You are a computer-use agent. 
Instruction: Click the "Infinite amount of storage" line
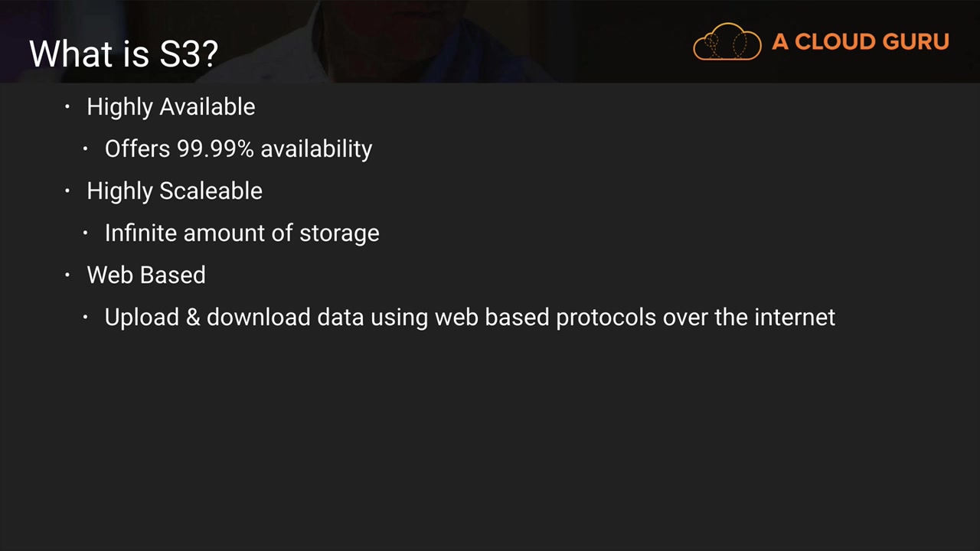coord(242,233)
